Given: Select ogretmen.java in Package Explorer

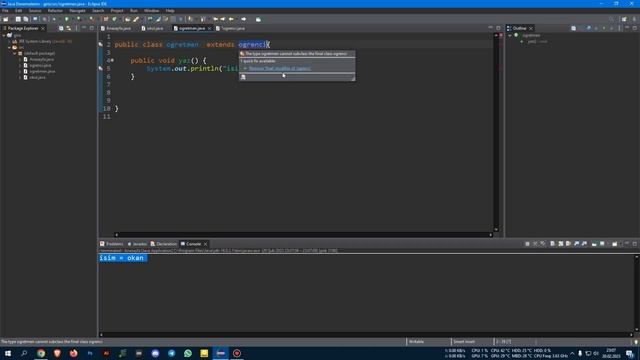Looking at the screenshot, I should (42, 71).
